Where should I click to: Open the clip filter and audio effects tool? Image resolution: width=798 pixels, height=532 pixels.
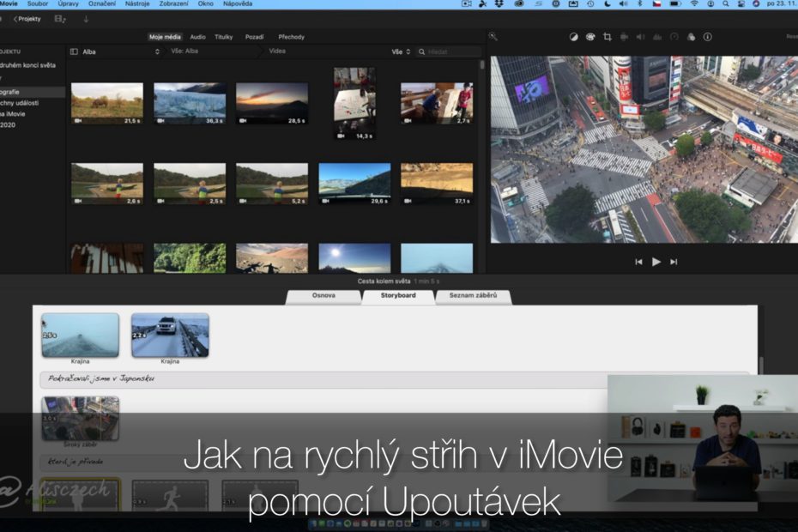(x=691, y=37)
